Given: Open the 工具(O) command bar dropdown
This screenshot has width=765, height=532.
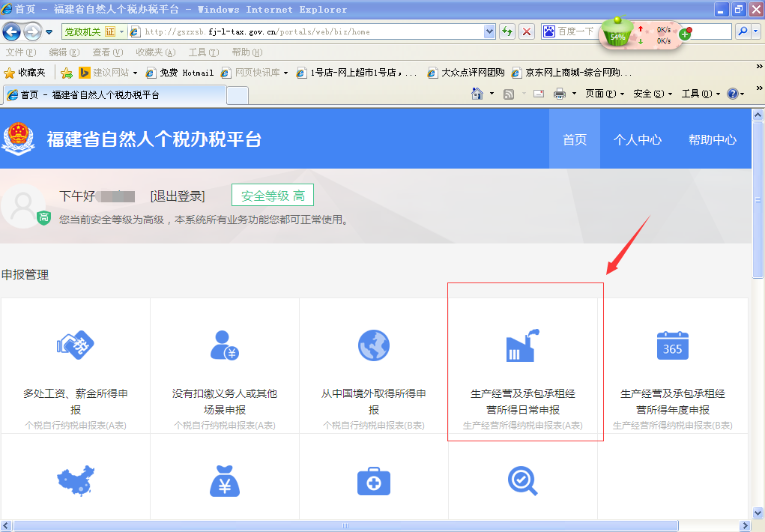Looking at the screenshot, I should coord(701,94).
